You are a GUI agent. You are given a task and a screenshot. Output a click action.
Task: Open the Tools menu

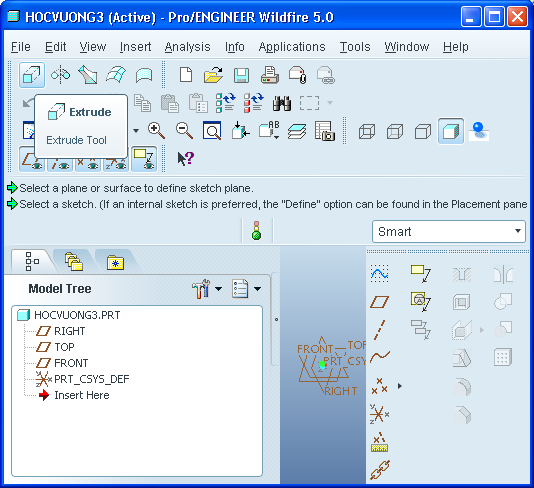(355, 47)
